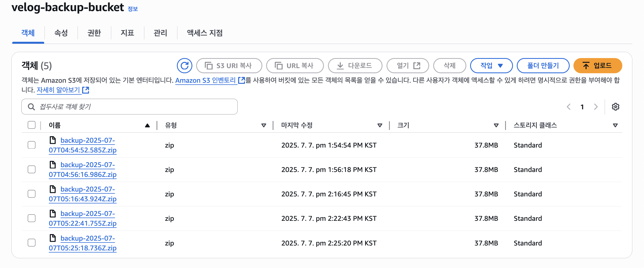The height and width of the screenshot is (268, 644).
Task: Toggle the select-all objects checkbox
Action: (32, 125)
